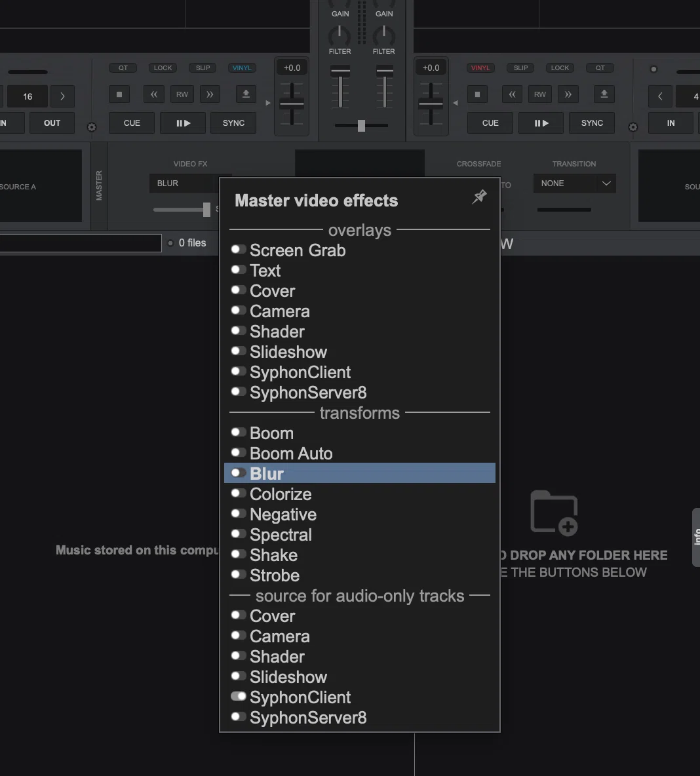Click the left channel volume fader
This screenshot has height=776, width=700.
tap(340, 71)
